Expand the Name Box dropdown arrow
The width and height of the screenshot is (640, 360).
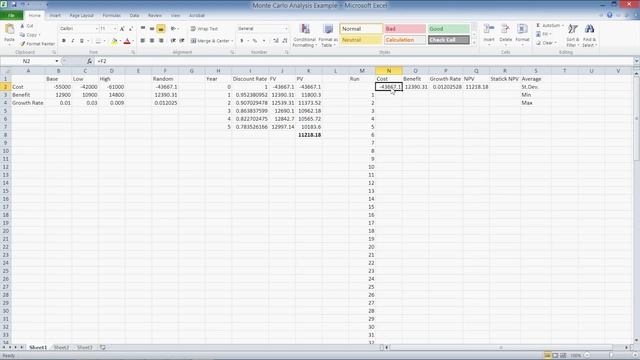pyautogui.click(x=57, y=61)
